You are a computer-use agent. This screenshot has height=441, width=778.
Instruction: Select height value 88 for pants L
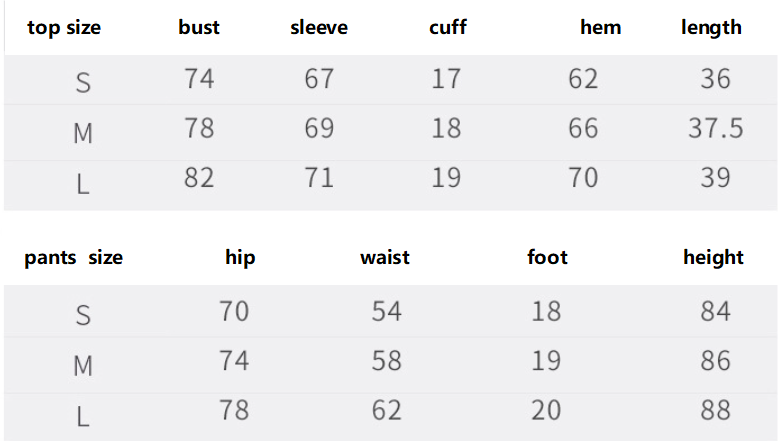[715, 410]
